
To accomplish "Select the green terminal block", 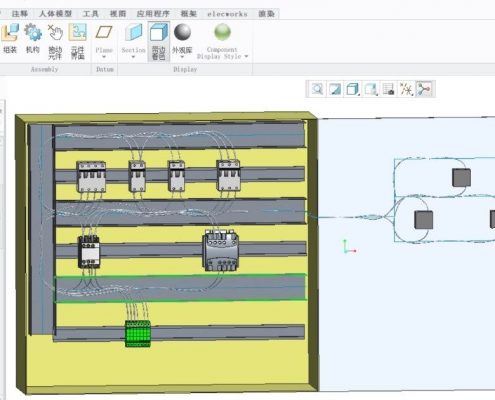I will 138,333.
